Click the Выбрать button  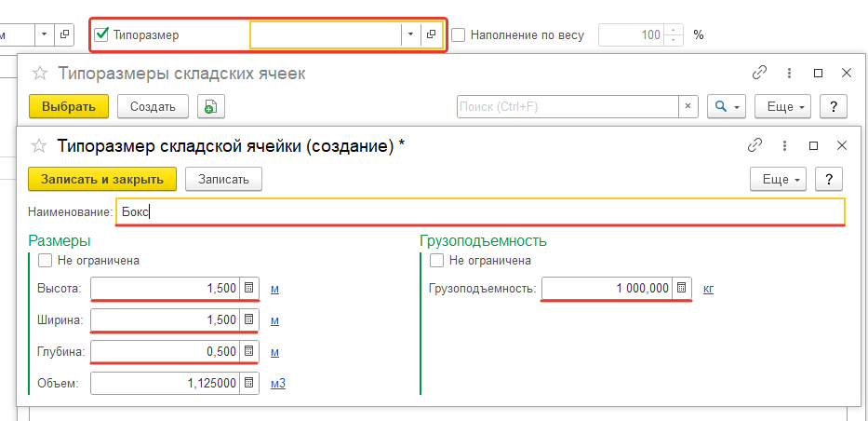point(69,107)
